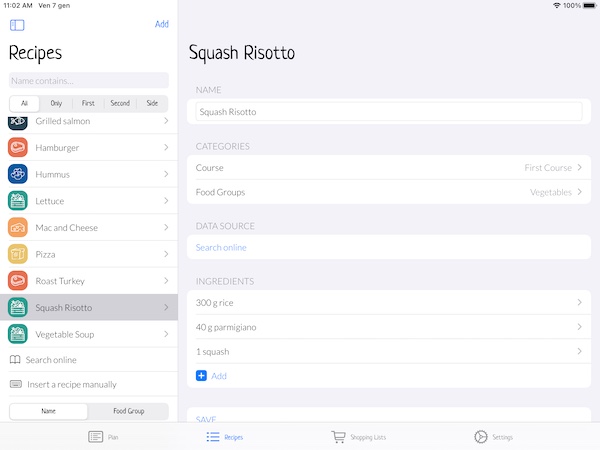Check the Wi-Fi status icon
This screenshot has height=450, width=600.
(x=557, y=5)
